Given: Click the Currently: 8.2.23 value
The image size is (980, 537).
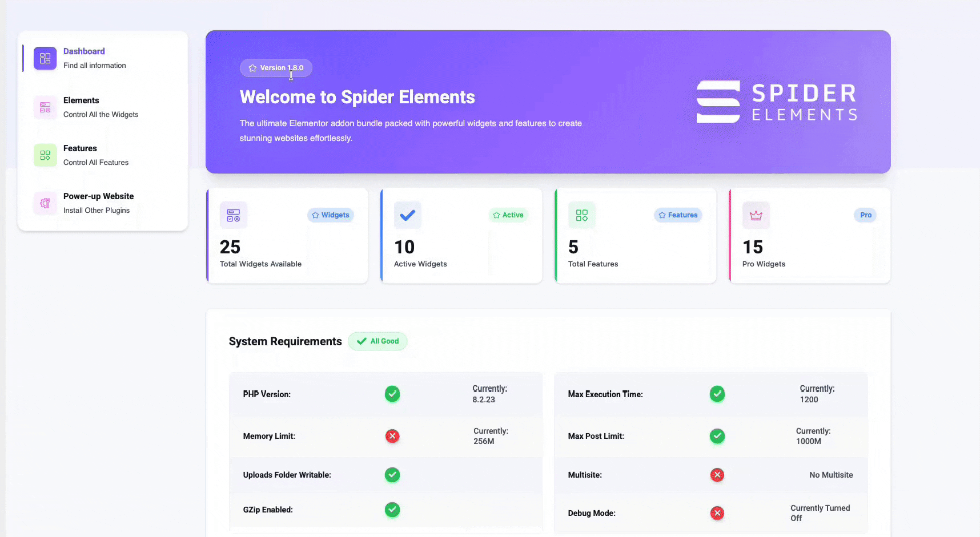Looking at the screenshot, I should 489,394.
